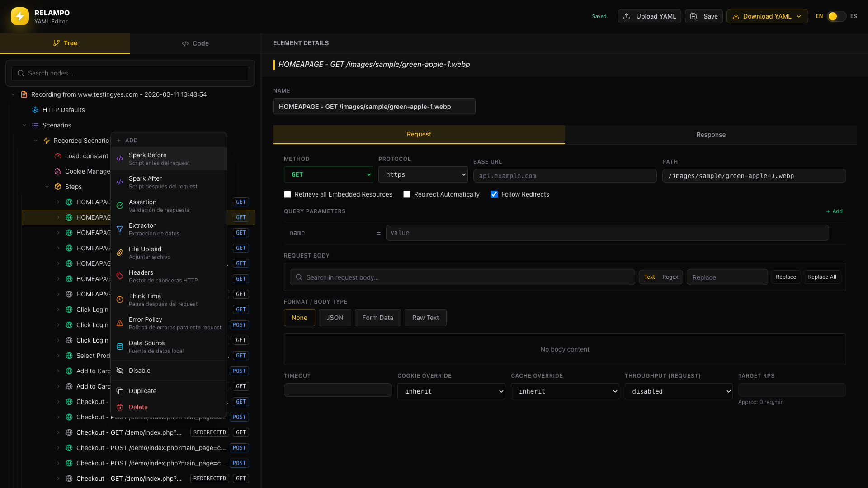Open the METHOD dropdown showing GET
Screen dimensions: 868x488
coord(328,174)
